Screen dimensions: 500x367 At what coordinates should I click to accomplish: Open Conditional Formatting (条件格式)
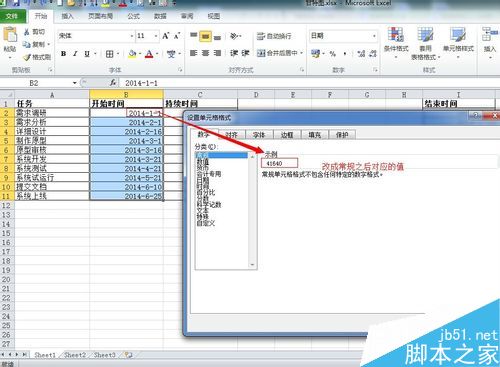(x=396, y=42)
